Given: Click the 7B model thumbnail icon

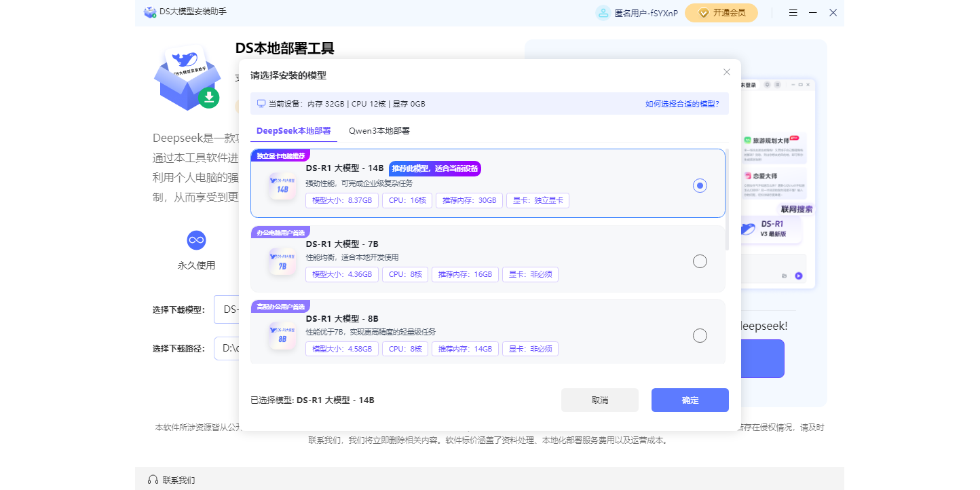Looking at the screenshot, I should [282, 261].
